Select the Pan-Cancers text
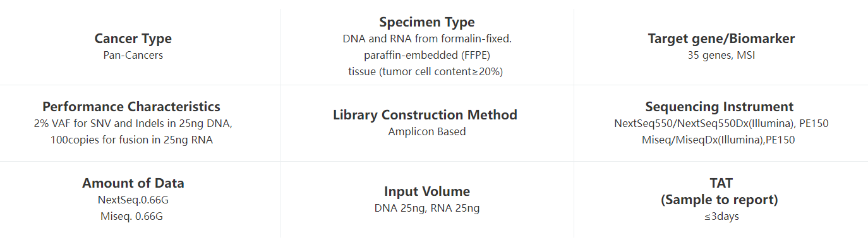Screen dimensions: 868x242 pos(133,55)
